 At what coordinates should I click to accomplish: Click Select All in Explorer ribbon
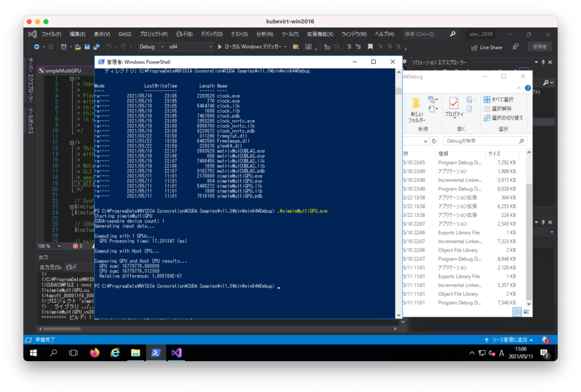tap(499, 100)
